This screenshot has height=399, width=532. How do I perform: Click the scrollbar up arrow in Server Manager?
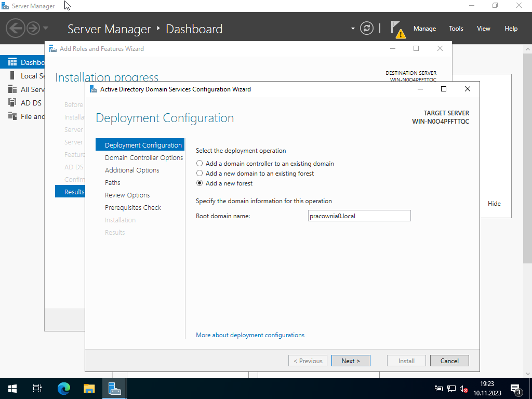point(527,49)
